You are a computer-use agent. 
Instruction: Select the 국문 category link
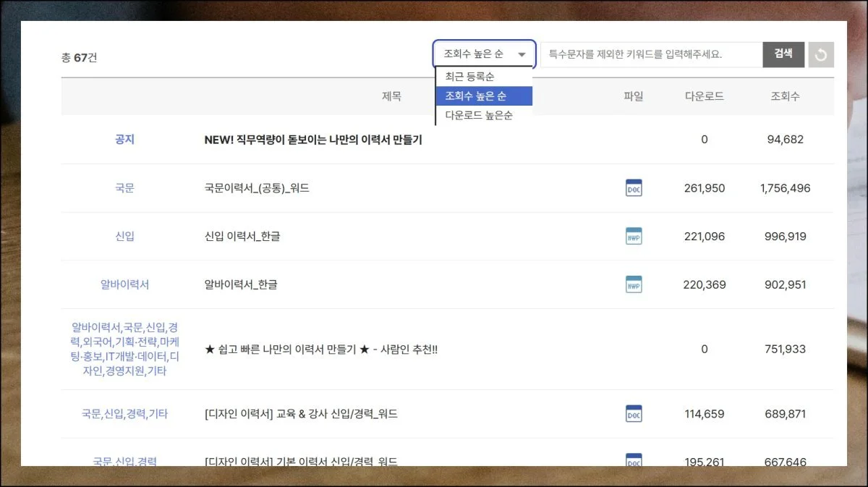(x=124, y=188)
